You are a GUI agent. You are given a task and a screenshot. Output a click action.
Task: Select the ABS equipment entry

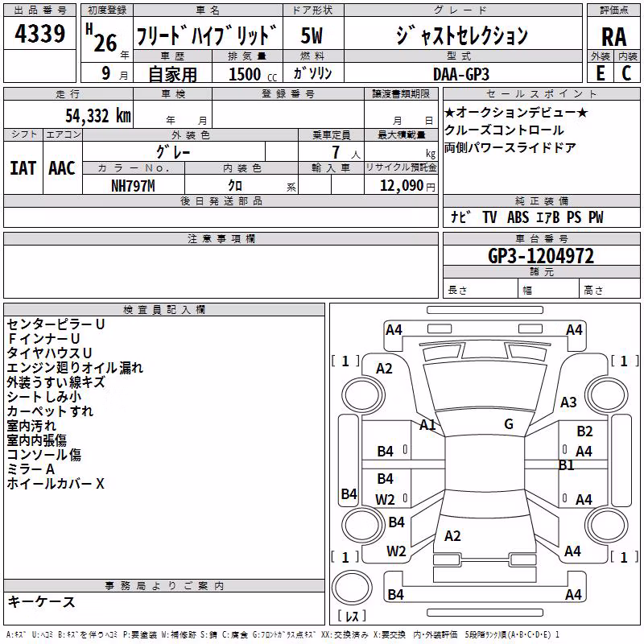tap(518, 217)
